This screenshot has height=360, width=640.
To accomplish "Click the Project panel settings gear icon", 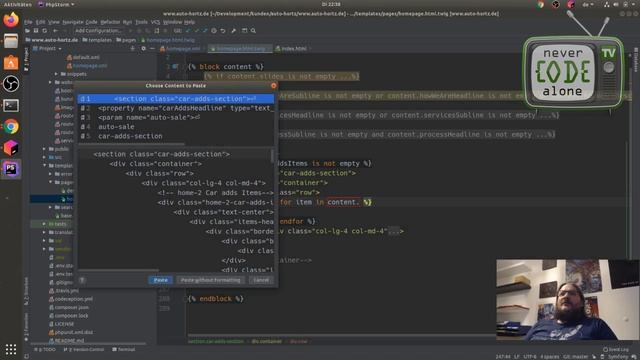I will [x=143, y=49].
